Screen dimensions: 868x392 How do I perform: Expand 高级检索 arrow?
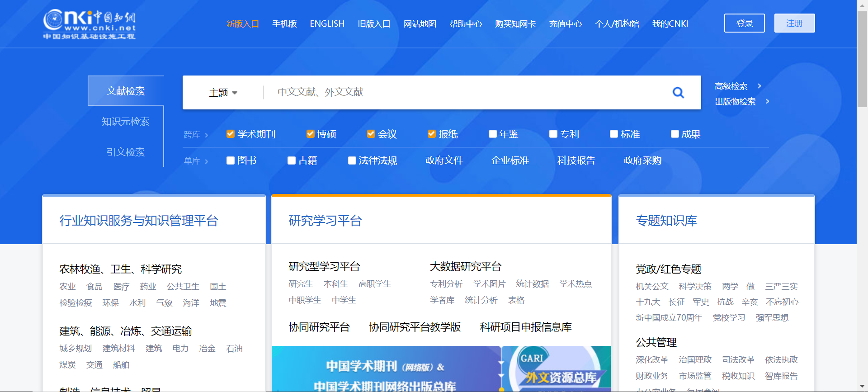759,86
